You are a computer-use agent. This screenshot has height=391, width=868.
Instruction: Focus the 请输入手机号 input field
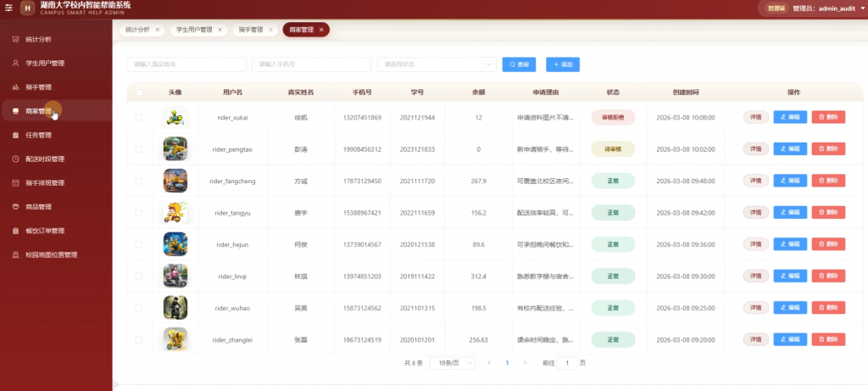312,64
